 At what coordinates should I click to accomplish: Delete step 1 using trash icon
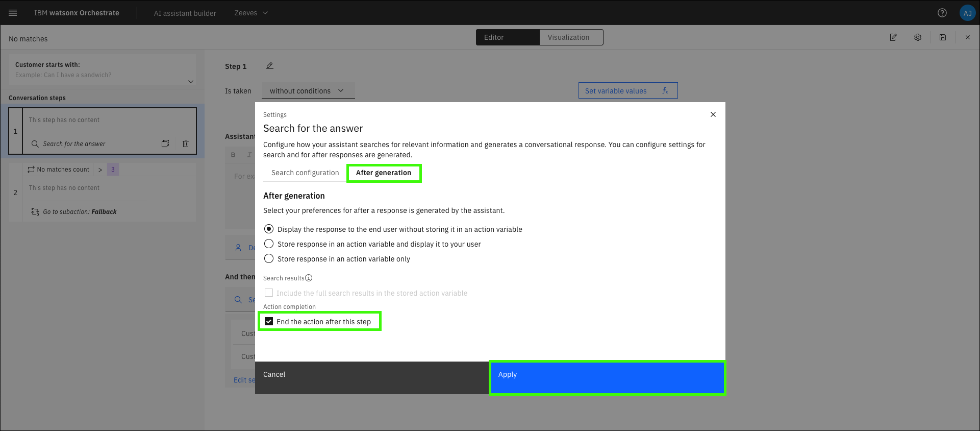[x=186, y=144]
